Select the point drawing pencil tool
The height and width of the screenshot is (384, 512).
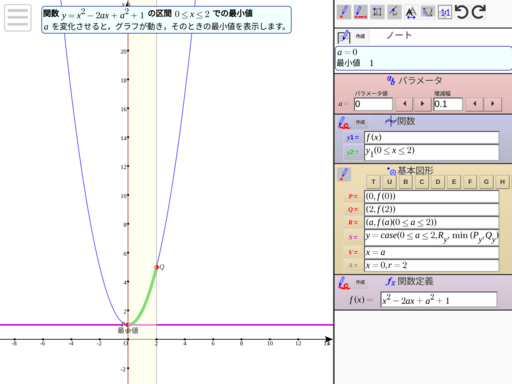344,12
